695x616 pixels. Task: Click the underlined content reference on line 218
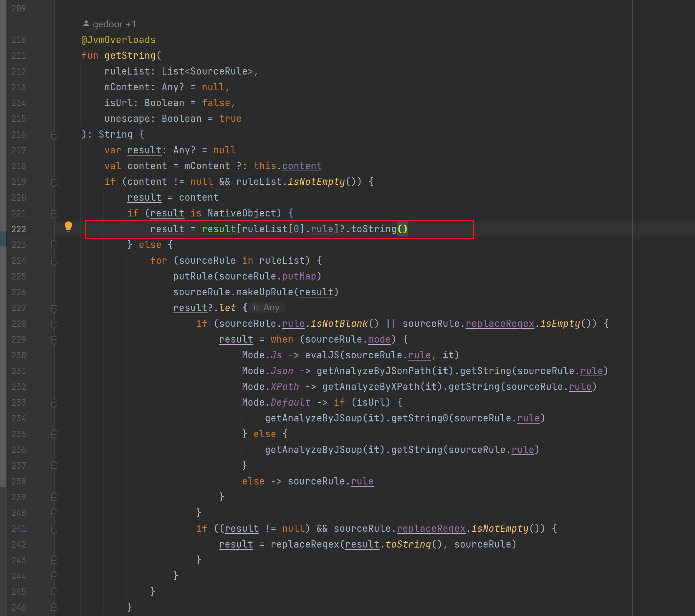click(x=301, y=166)
